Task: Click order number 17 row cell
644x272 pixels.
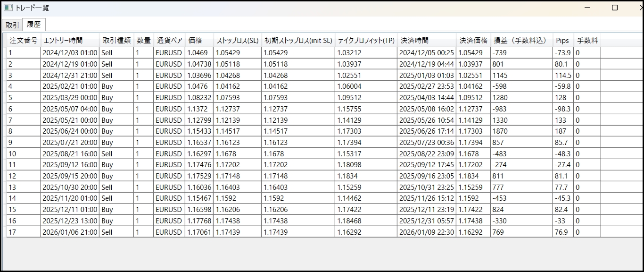Action: (x=23, y=232)
